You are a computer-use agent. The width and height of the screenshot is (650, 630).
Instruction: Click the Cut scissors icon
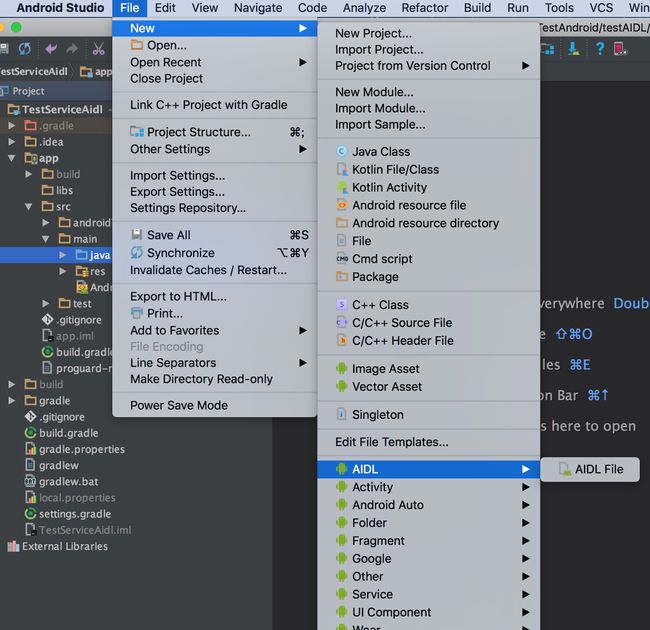point(98,49)
